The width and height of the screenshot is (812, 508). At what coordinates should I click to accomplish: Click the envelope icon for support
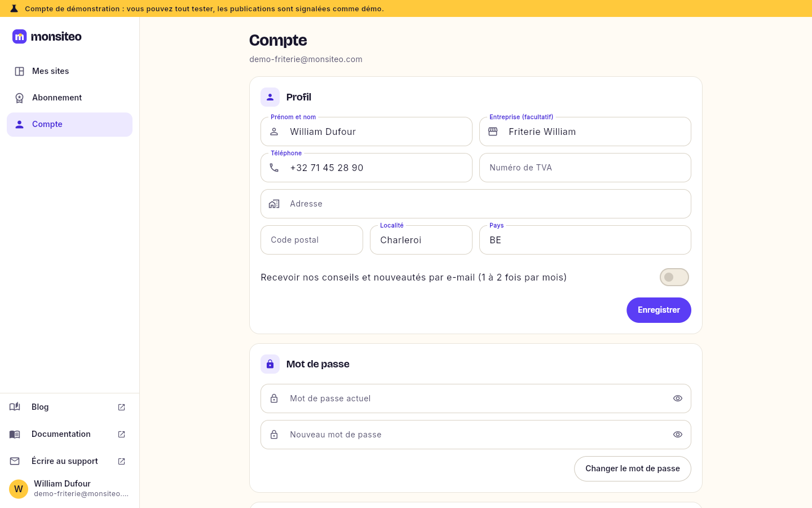click(x=15, y=461)
